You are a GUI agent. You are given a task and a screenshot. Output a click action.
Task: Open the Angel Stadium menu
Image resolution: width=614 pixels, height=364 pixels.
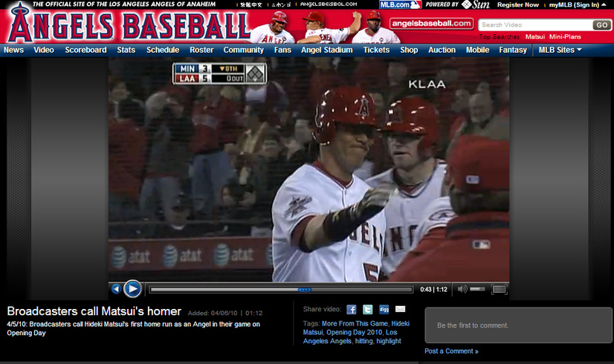pyautogui.click(x=327, y=50)
